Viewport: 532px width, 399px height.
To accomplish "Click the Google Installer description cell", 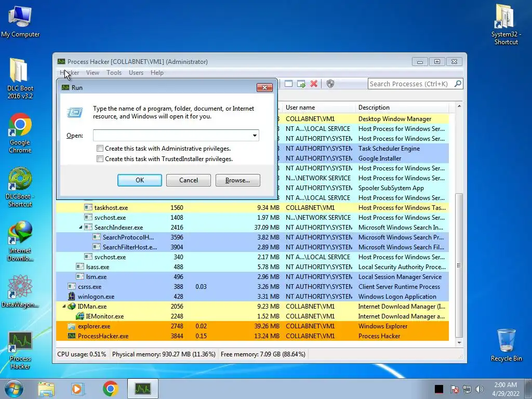I will pos(380,158).
